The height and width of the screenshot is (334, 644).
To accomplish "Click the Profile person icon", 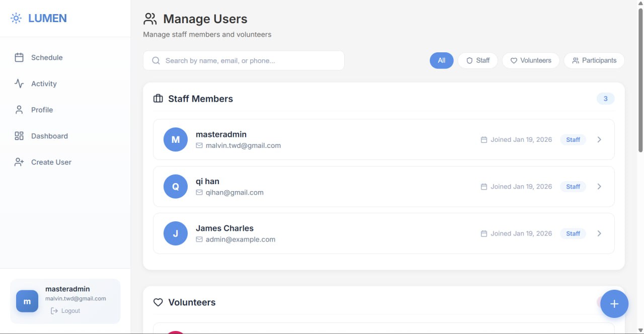I will tap(19, 110).
